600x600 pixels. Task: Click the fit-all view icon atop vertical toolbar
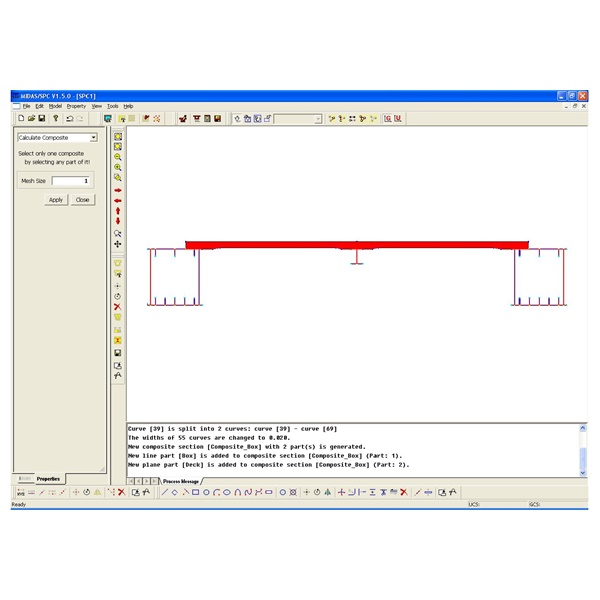118,137
